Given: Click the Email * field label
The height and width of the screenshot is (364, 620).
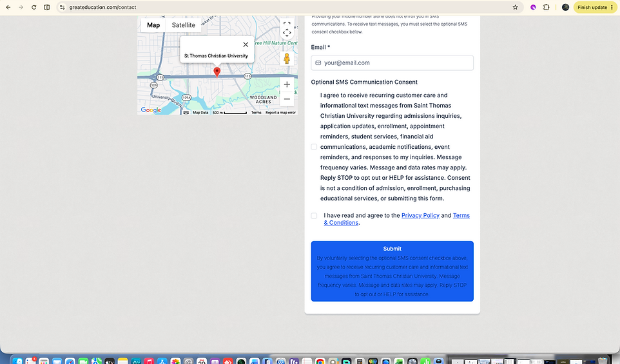Looking at the screenshot, I should [x=320, y=47].
